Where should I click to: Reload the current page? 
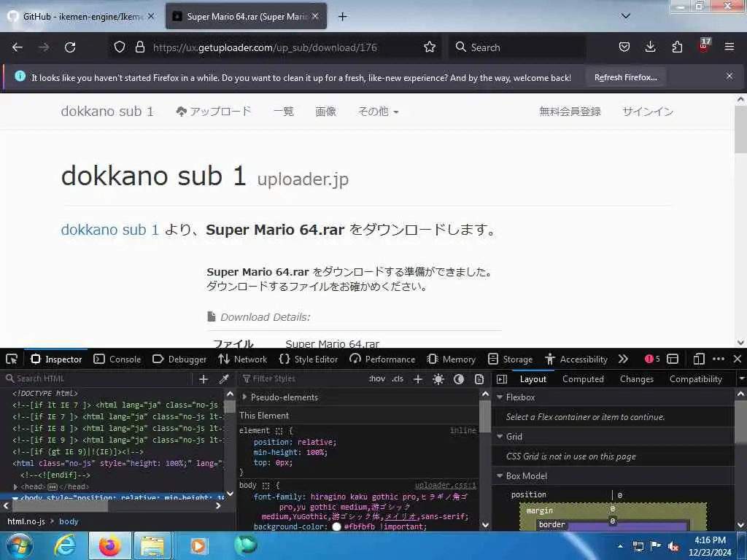coord(70,47)
